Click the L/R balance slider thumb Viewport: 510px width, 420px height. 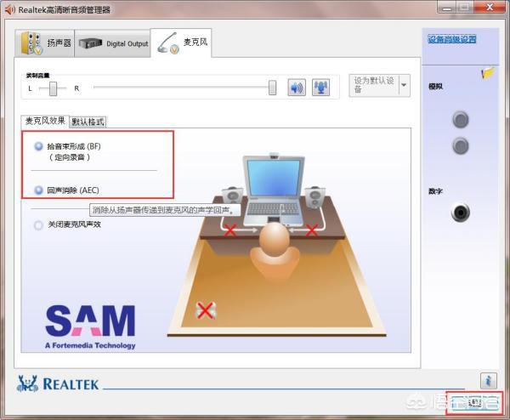pos(53,88)
